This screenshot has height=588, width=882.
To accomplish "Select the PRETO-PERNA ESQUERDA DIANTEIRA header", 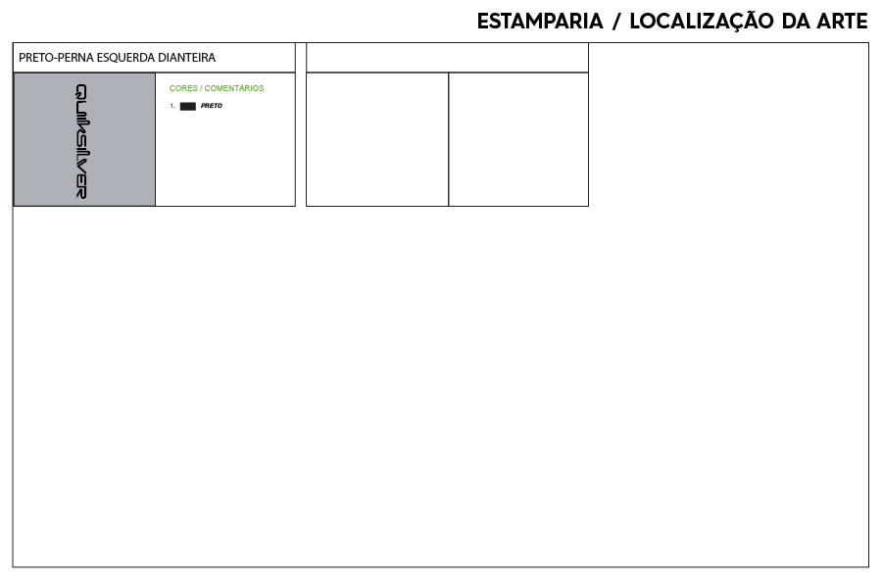I will point(117,58).
